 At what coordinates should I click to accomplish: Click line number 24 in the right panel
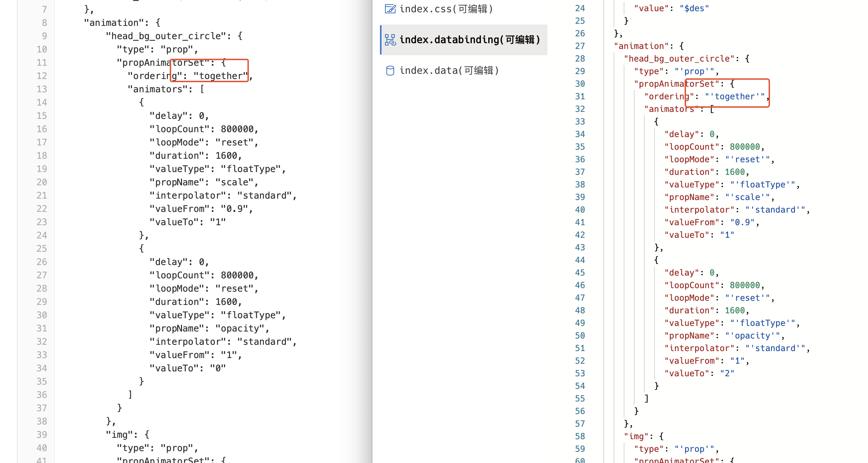point(579,8)
